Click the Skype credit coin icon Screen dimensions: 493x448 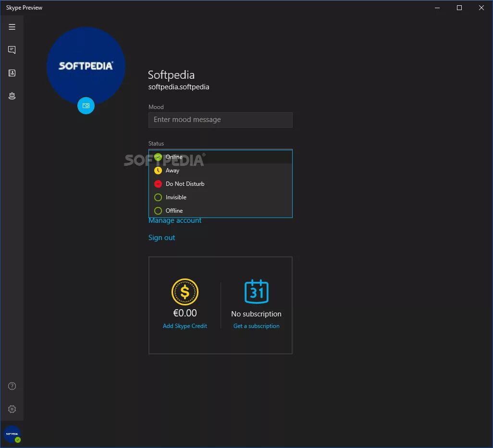click(x=185, y=292)
